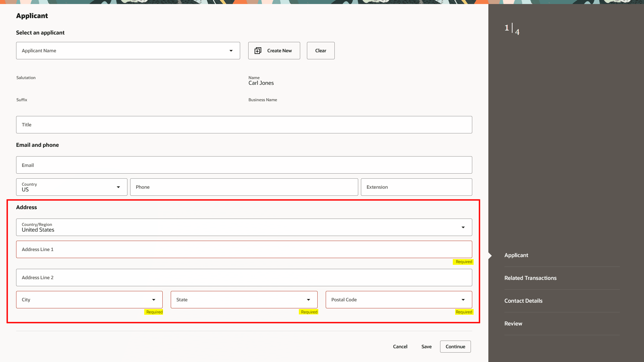
Task: Focus the Title input field
Action: point(244,125)
